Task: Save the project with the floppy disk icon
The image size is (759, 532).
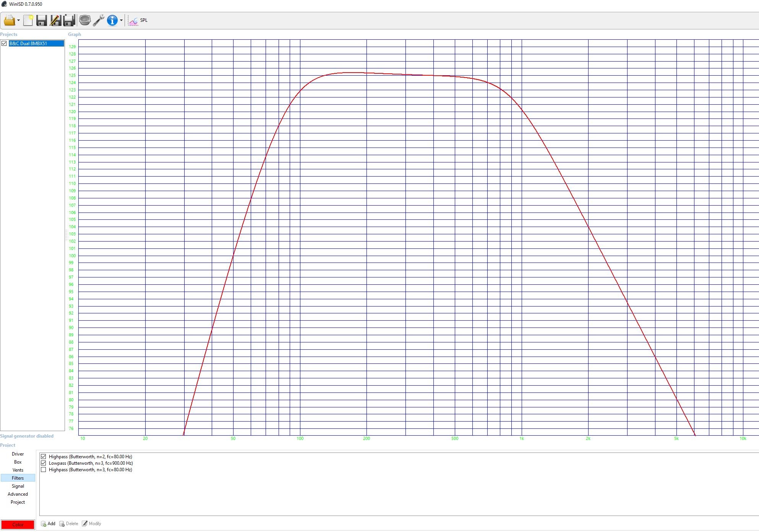Action: (x=41, y=20)
